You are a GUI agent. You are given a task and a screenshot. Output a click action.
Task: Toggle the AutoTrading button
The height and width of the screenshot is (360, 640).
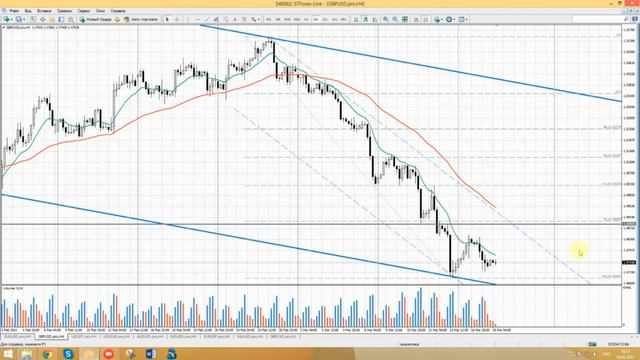[141, 19]
